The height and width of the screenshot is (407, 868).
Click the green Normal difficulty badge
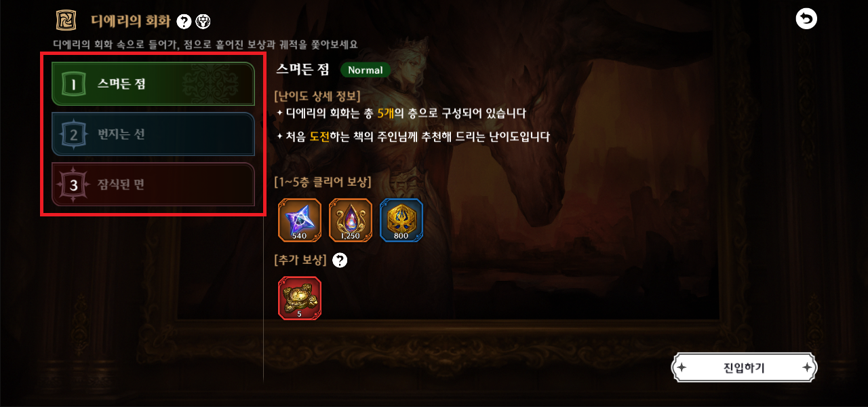366,70
